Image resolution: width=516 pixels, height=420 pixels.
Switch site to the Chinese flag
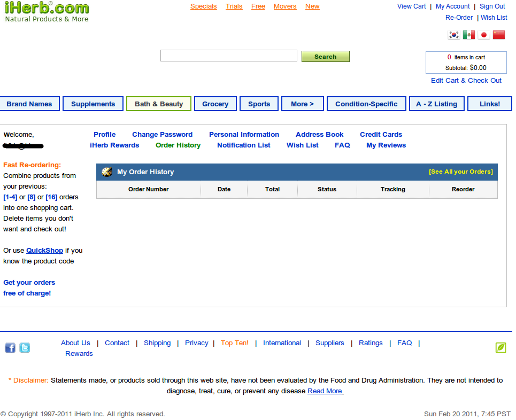point(498,35)
